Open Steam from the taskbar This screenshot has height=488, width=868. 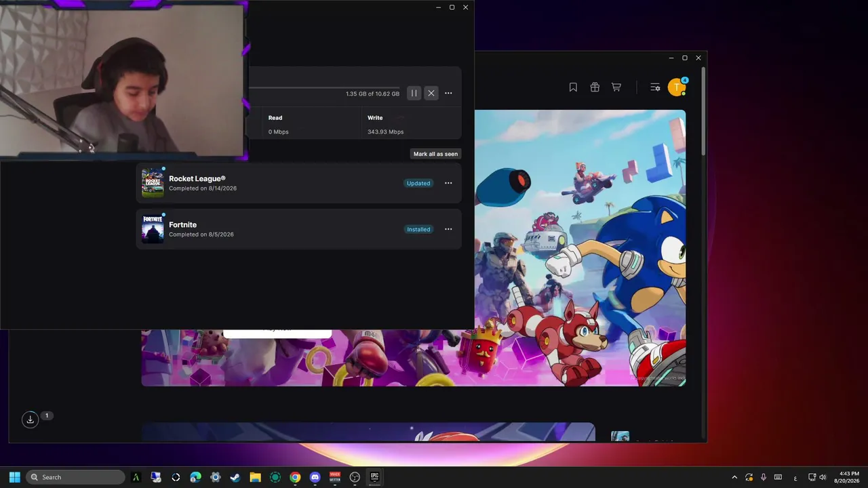click(235, 477)
